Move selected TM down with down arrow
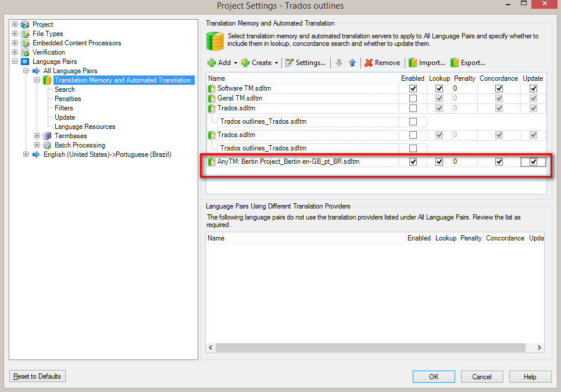 point(339,63)
